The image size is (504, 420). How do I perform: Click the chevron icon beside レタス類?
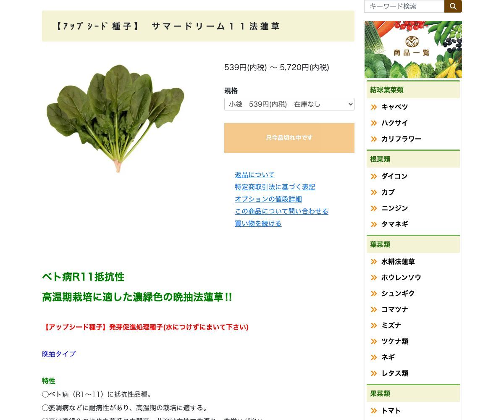[x=373, y=373]
